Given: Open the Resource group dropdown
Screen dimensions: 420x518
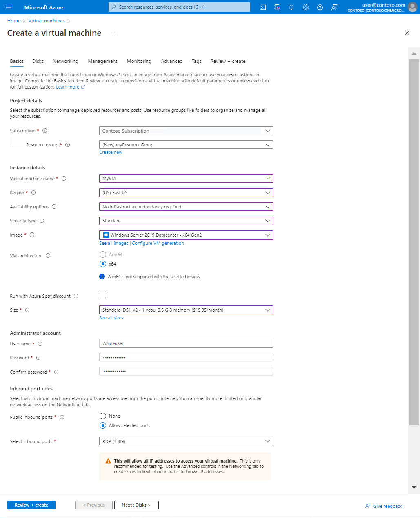Looking at the screenshot, I should click(186, 145).
